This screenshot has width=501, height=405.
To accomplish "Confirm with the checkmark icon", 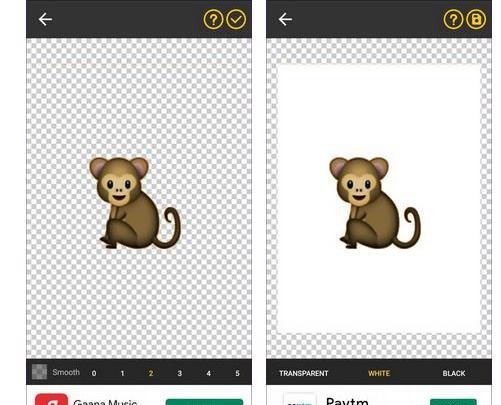I will click(x=236, y=19).
